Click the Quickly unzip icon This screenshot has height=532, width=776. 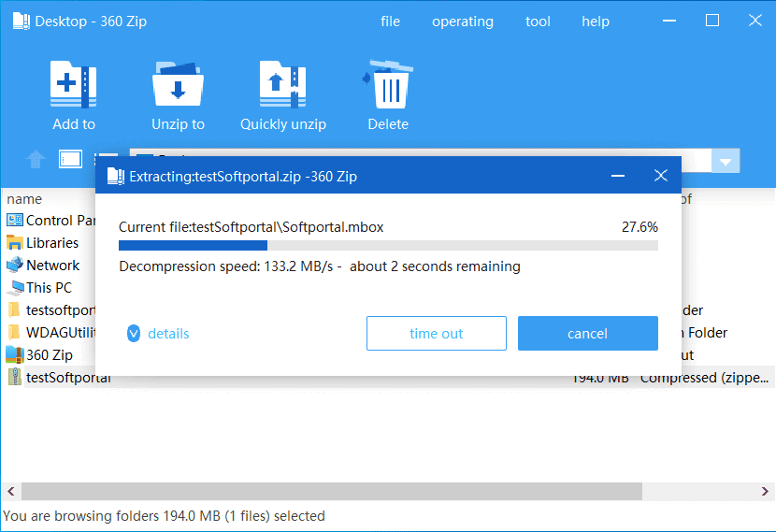tap(282, 83)
